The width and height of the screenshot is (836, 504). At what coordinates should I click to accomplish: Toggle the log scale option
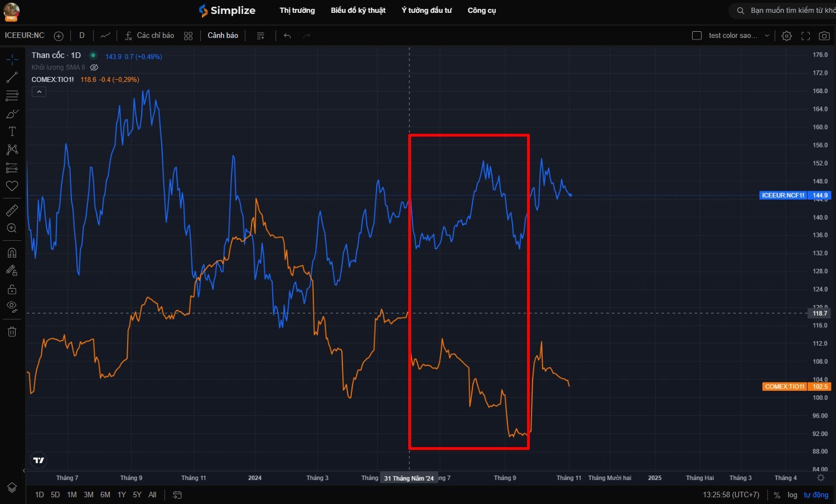pyautogui.click(x=792, y=495)
